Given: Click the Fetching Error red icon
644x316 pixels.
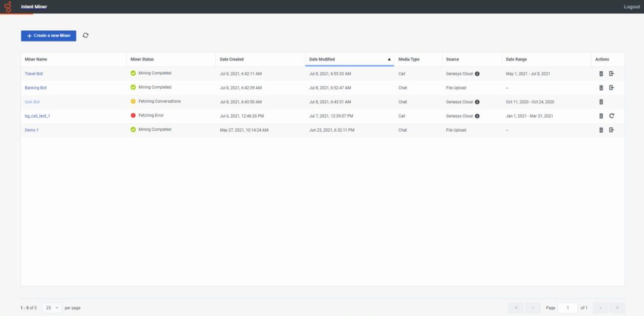Looking at the screenshot, I should 133,115.
